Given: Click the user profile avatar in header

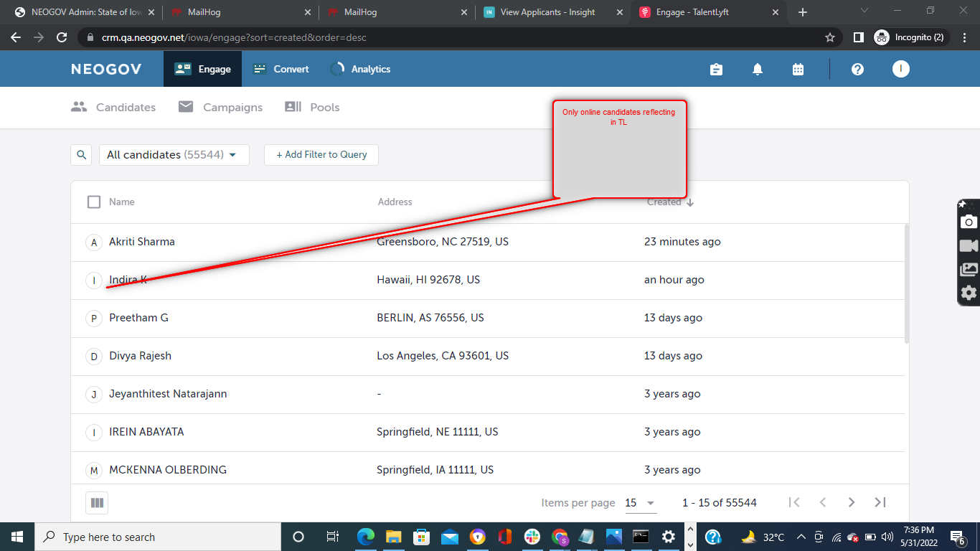Looking at the screenshot, I should [900, 69].
